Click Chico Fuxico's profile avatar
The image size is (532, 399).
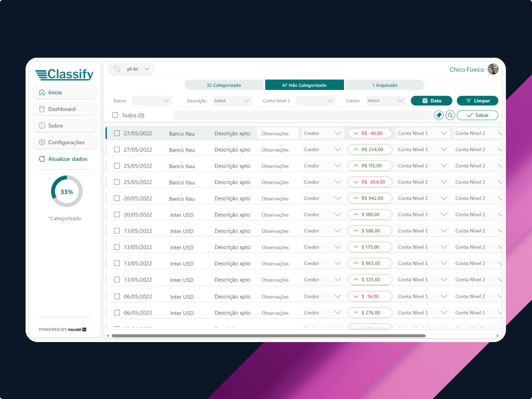point(493,69)
